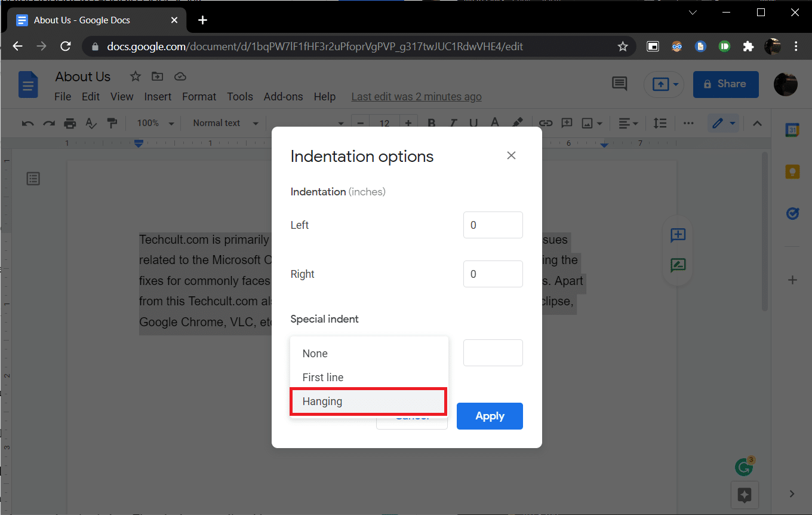
Task: Open the Normal text style dropdown
Action: [x=226, y=123]
